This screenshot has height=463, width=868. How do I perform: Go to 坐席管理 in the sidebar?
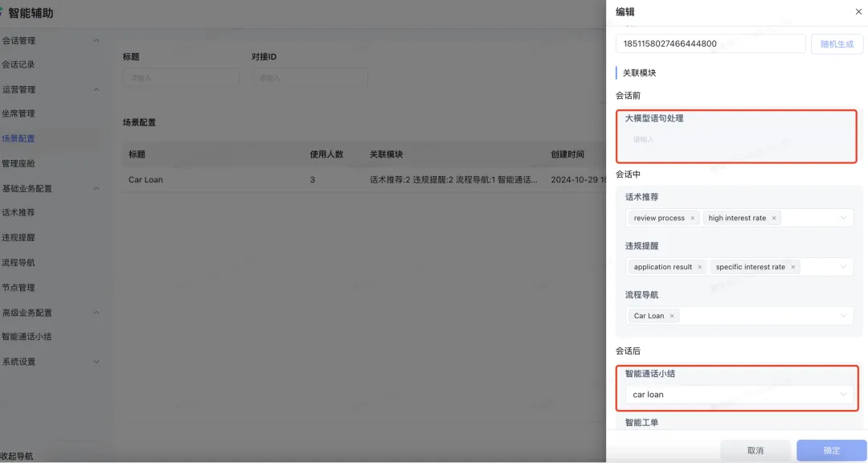pos(18,114)
